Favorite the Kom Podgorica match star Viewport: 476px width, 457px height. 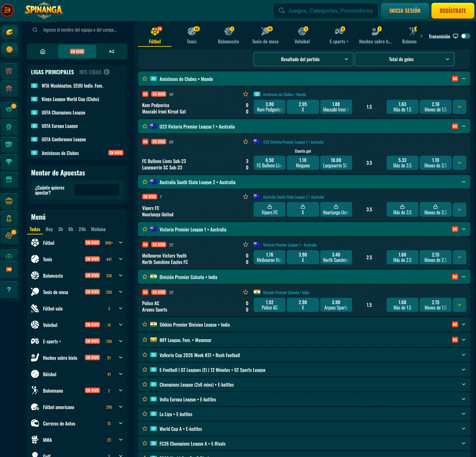point(245,94)
